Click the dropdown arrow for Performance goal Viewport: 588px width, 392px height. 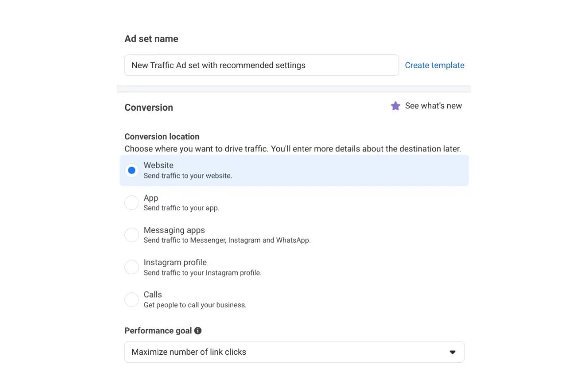click(x=453, y=352)
